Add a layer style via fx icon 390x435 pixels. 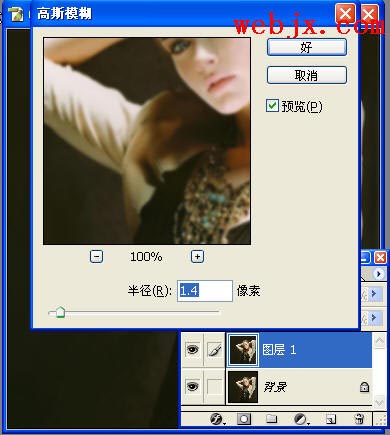[x=217, y=419]
